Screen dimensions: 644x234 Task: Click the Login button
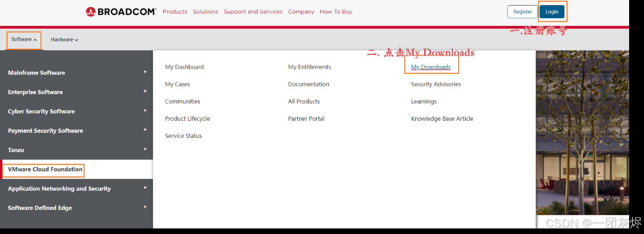pyautogui.click(x=552, y=12)
